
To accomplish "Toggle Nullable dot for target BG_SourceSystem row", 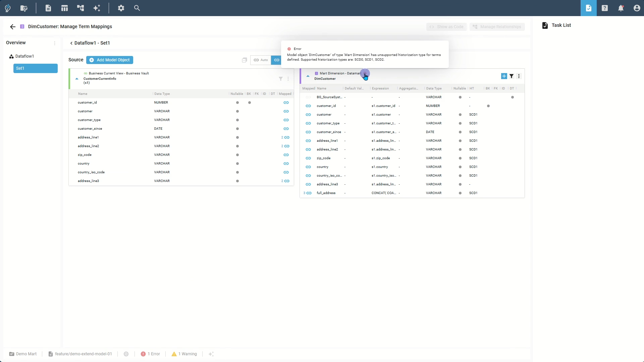I will pyautogui.click(x=460, y=97).
